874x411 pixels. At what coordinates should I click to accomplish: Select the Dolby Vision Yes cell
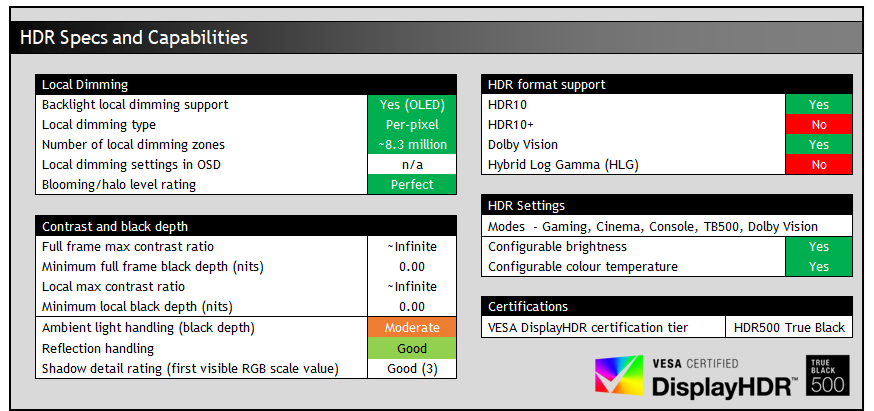[818, 145]
